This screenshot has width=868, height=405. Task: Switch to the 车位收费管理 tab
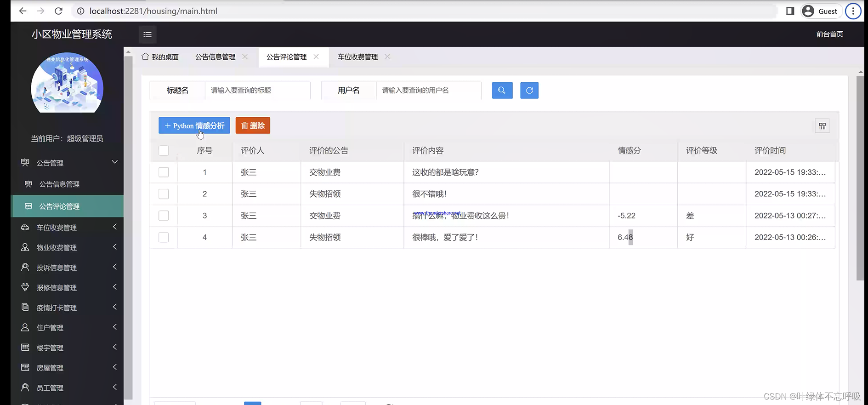357,57
